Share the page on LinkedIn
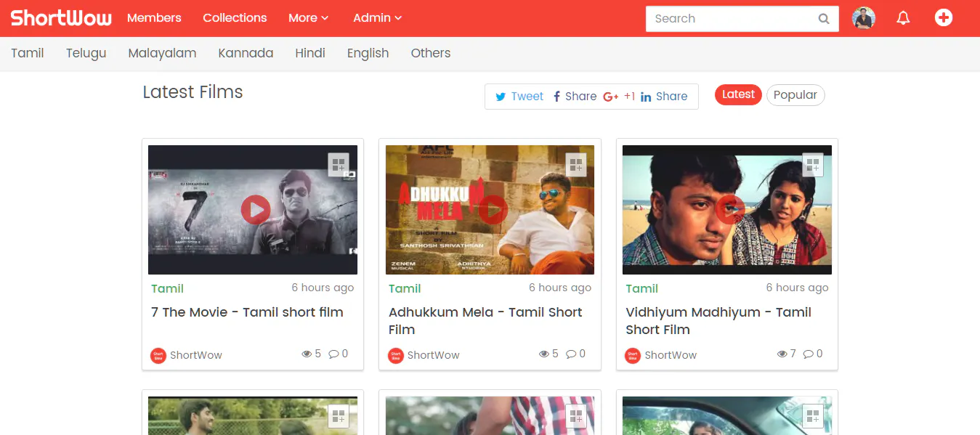This screenshot has width=980, height=435. [x=664, y=97]
